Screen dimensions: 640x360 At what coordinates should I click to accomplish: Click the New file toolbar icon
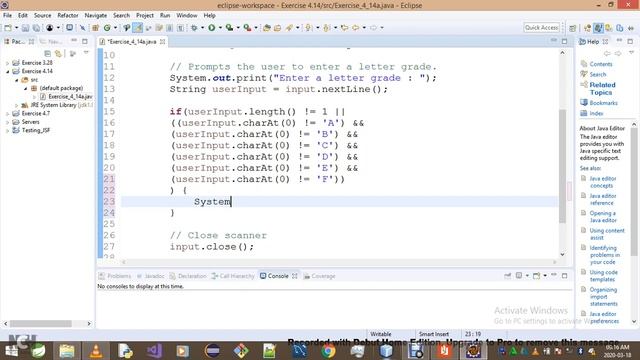[x=8, y=28]
